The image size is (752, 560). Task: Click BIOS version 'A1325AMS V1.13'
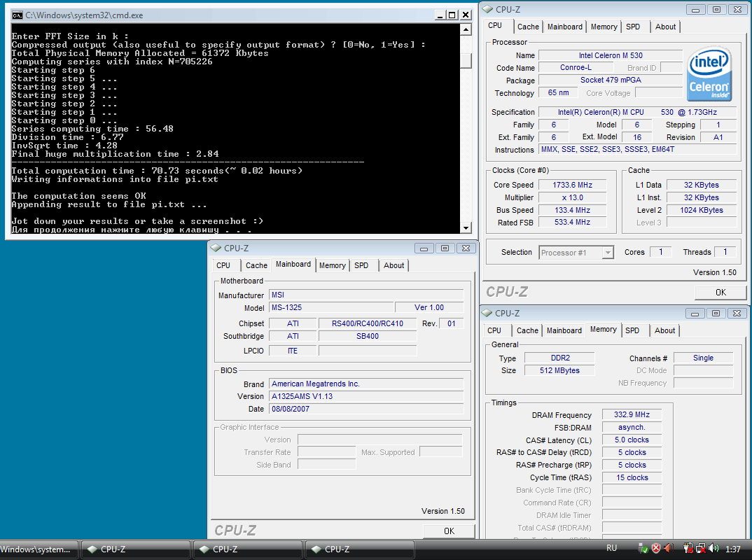coord(366,396)
